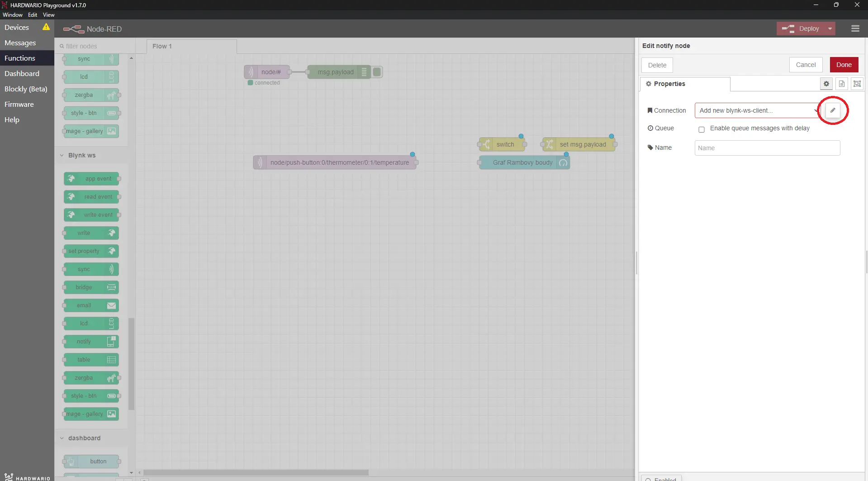
Task: Click the Devices warning triangle icon
Action: click(x=46, y=27)
